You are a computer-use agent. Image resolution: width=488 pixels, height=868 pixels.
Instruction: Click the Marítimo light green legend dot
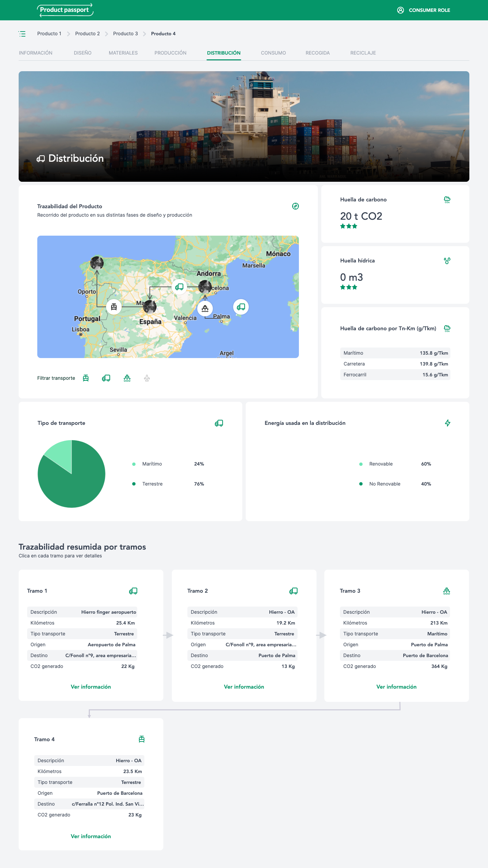tap(134, 464)
